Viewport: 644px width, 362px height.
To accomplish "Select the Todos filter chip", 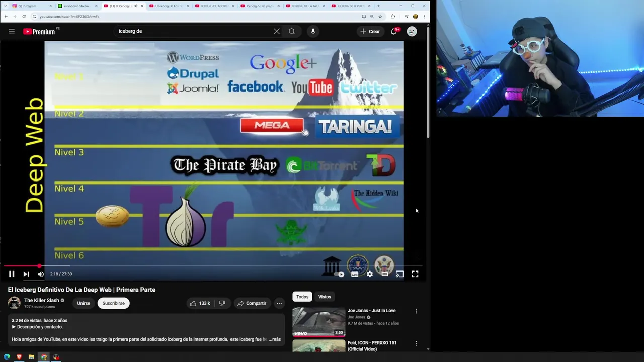I will pos(302,297).
